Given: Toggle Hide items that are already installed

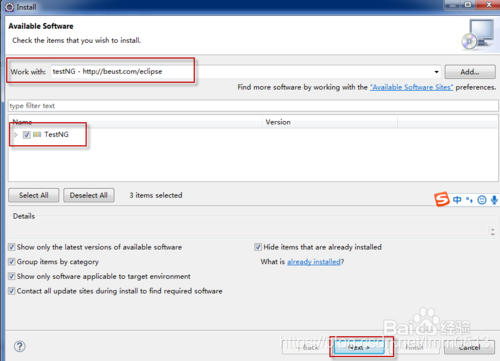Looking at the screenshot, I should pyautogui.click(x=258, y=247).
